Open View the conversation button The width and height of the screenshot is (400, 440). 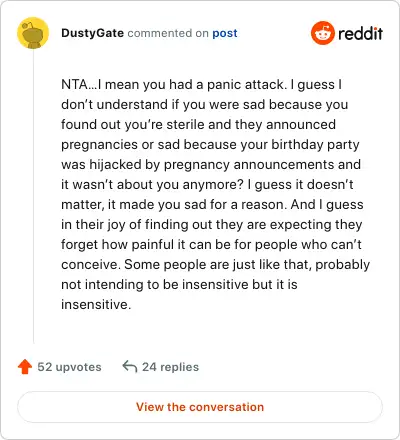pos(200,407)
